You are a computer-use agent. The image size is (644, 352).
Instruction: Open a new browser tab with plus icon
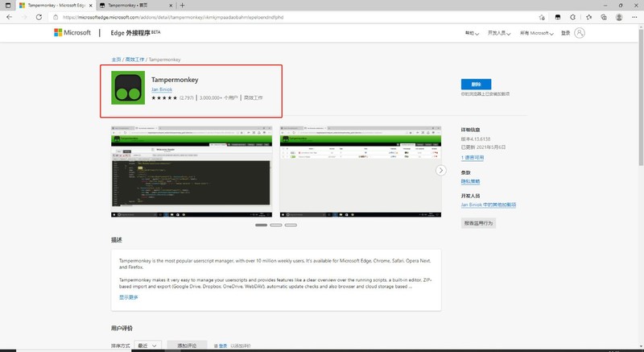pos(182,6)
